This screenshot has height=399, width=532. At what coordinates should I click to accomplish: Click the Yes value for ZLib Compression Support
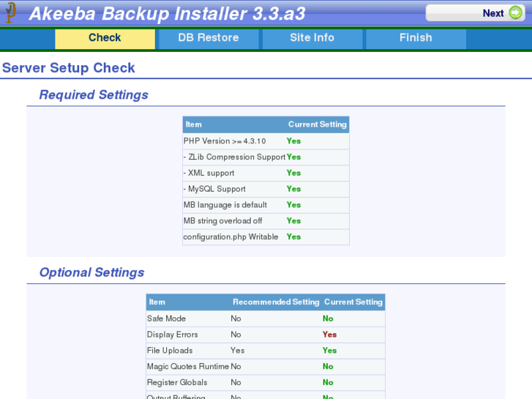(294, 157)
